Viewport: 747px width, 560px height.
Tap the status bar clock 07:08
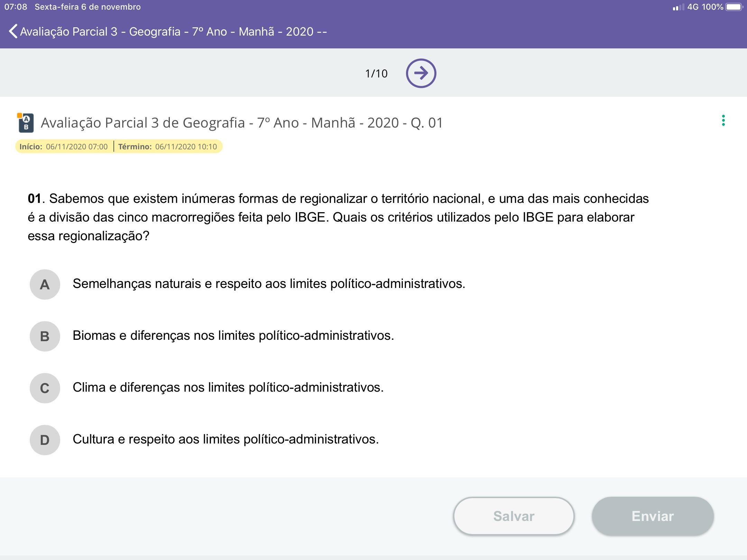point(16,7)
